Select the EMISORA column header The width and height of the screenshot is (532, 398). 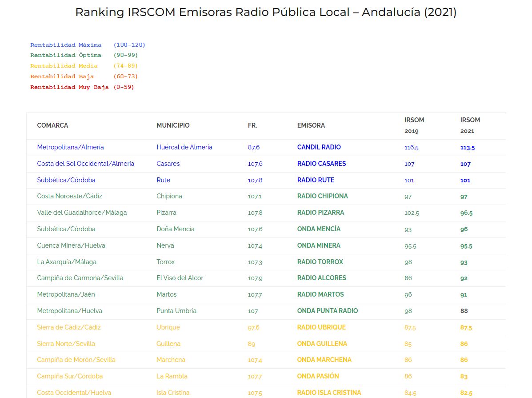pos(311,125)
